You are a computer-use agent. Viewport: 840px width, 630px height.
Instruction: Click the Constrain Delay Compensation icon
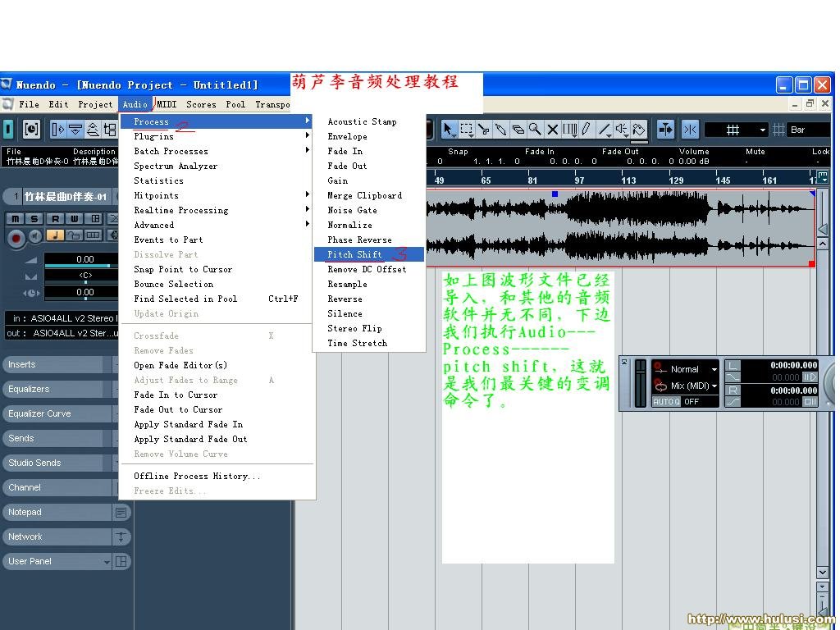32,129
